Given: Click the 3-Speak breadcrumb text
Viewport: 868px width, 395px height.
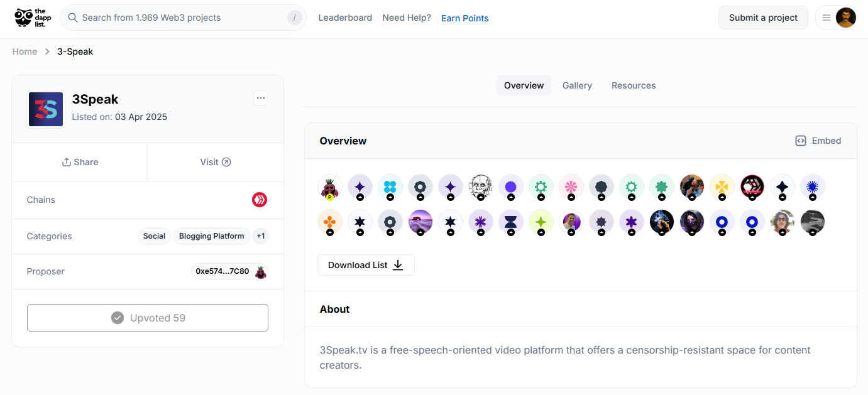Looking at the screenshot, I should pyautogui.click(x=75, y=51).
